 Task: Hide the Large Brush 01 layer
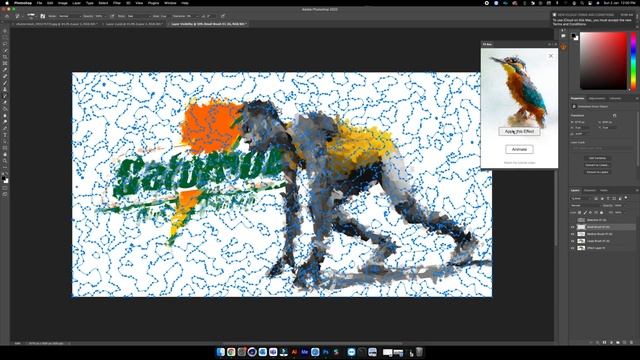point(572,241)
